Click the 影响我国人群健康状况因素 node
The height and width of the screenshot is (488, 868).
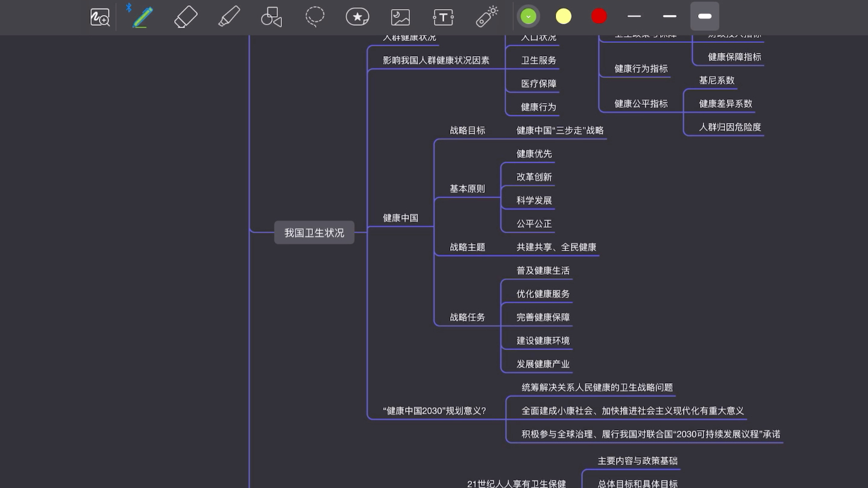point(436,60)
